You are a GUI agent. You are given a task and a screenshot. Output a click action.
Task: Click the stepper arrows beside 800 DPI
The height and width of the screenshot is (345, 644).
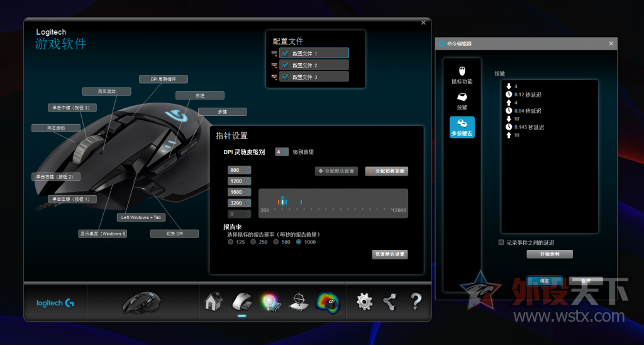pyautogui.click(x=248, y=170)
